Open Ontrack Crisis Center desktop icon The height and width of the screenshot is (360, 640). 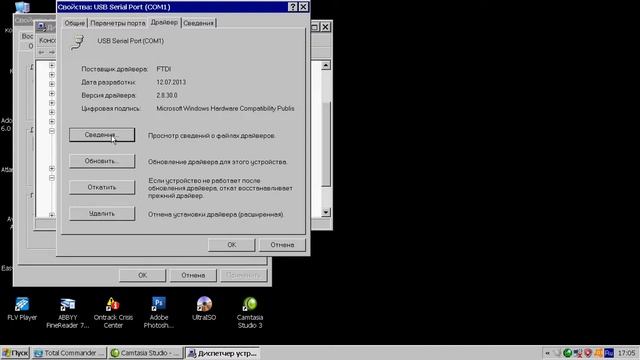coord(113,313)
